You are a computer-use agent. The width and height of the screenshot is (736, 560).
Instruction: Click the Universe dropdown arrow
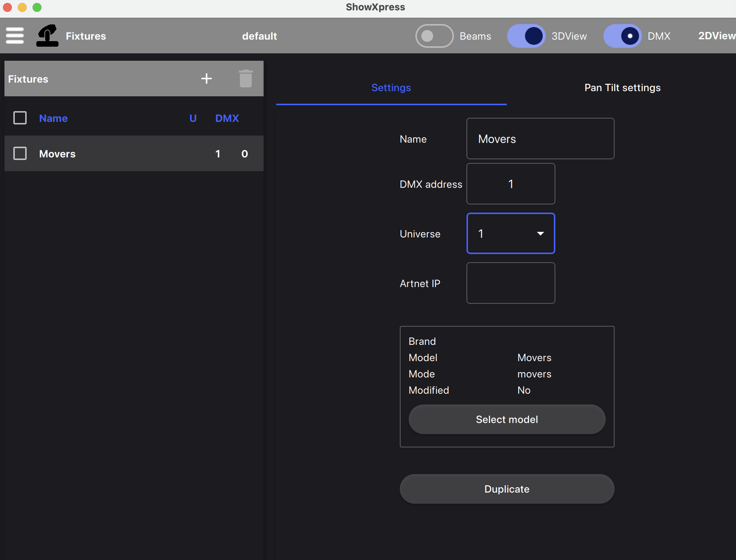click(x=540, y=234)
